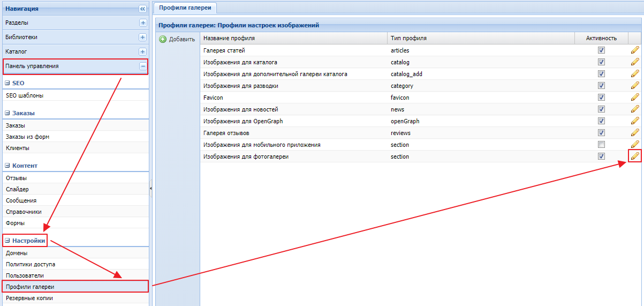
Task: Edit the Изображения для новостей profile
Action: pyautogui.click(x=635, y=109)
